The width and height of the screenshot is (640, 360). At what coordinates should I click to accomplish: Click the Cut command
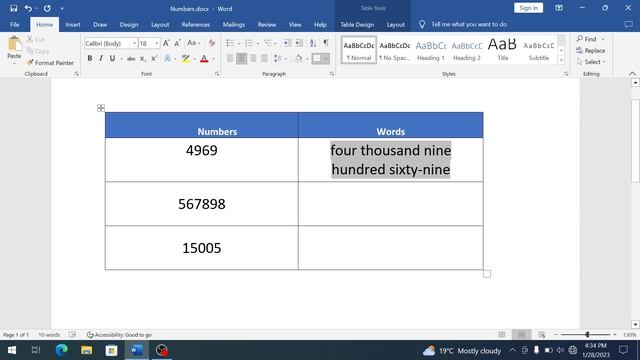[x=36, y=39]
